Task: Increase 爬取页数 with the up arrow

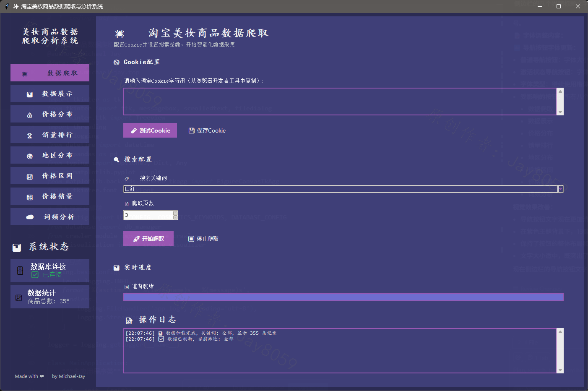Action: (x=175, y=213)
